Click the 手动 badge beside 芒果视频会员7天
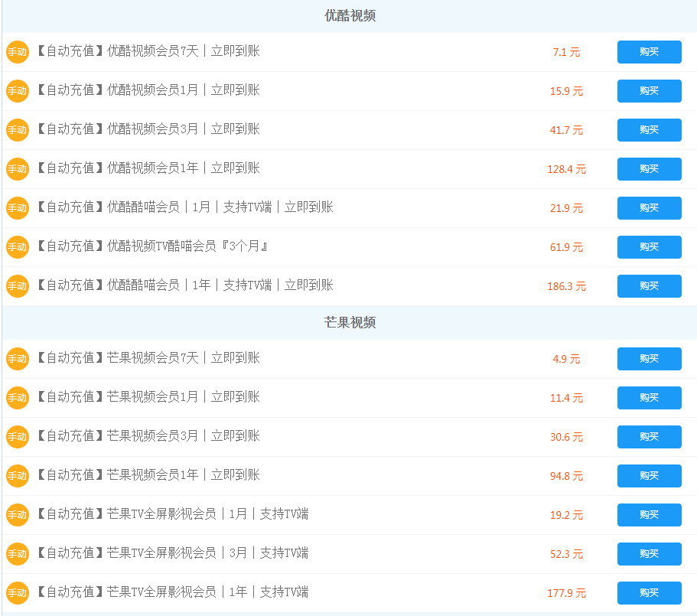 [x=18, y=359]
